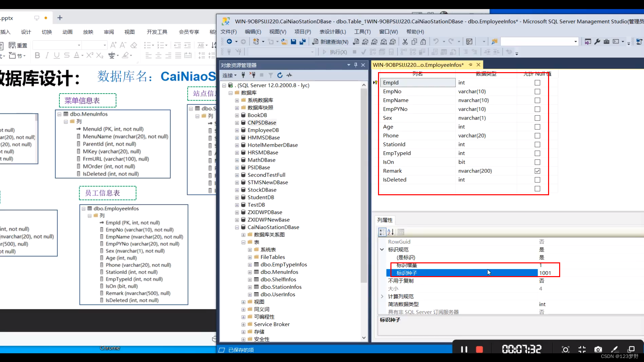
Task: Toggle Allow Nulls for Phone column
Action: [x=537, y=136]
